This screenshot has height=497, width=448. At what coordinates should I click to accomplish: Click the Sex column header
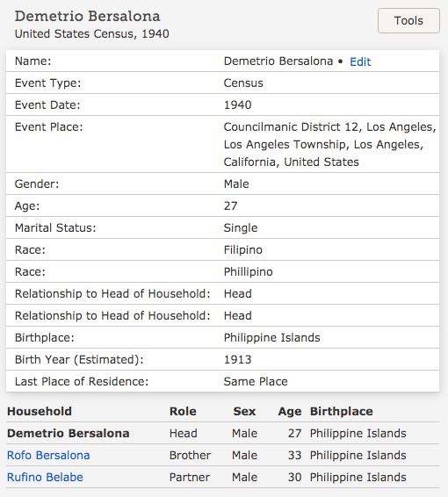pyautogui.click(x=244, y=412)
